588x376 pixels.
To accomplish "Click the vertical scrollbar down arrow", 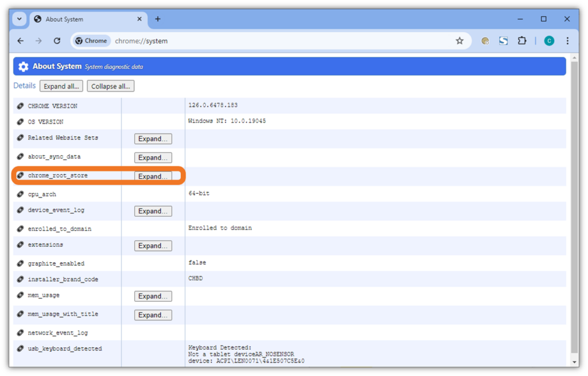I will [575, 362].
